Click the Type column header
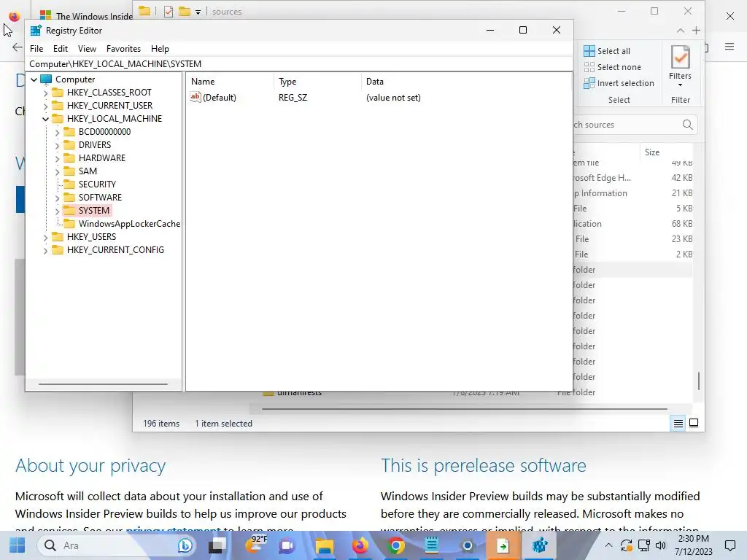747x560 pixels. (317, 82)
